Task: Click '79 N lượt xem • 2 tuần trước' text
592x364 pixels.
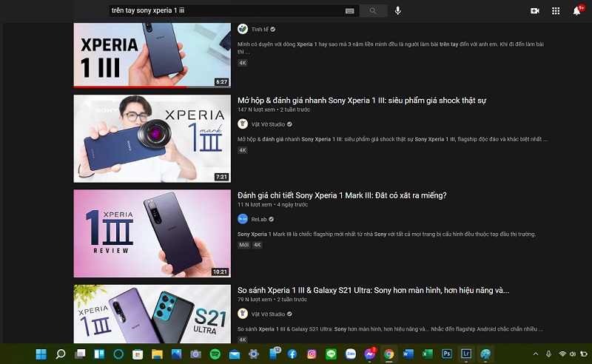Action: coord(272,300)
